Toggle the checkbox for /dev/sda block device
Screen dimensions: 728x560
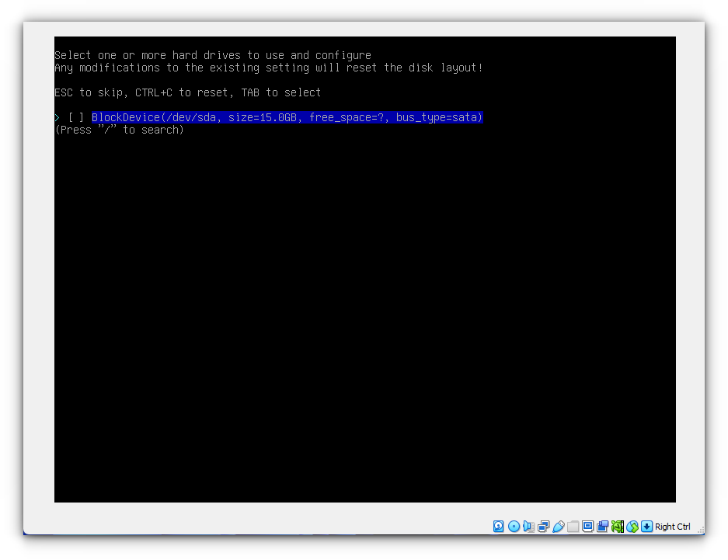[x=76, y=117]
